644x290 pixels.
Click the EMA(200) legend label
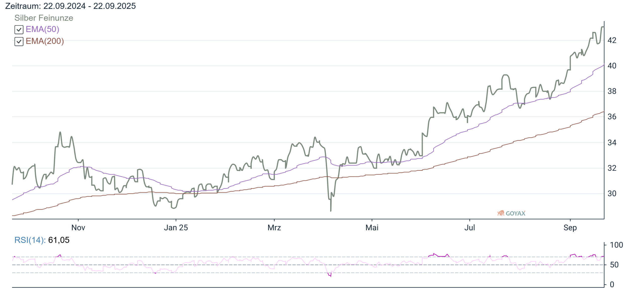pos(45,41)
